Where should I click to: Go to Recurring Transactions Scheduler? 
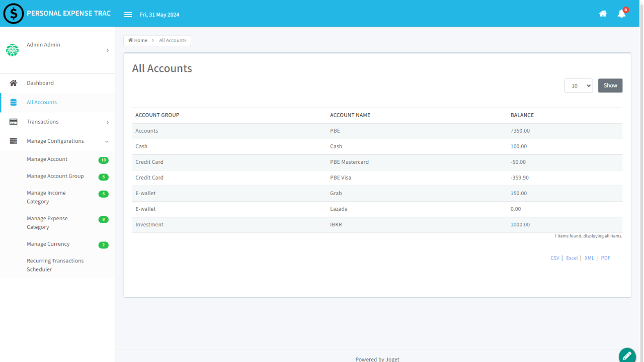pyautogui.click(x=55, y=265)
